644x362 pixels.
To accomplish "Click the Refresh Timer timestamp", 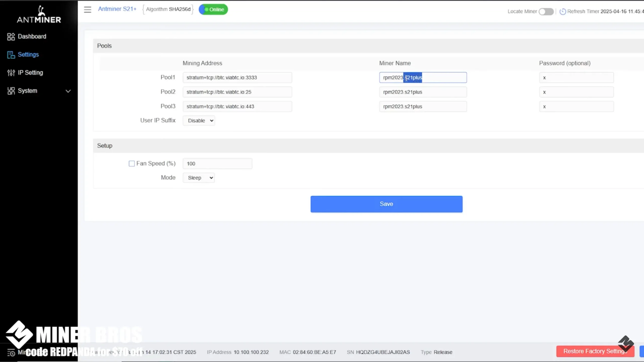I will pos(622,12).
